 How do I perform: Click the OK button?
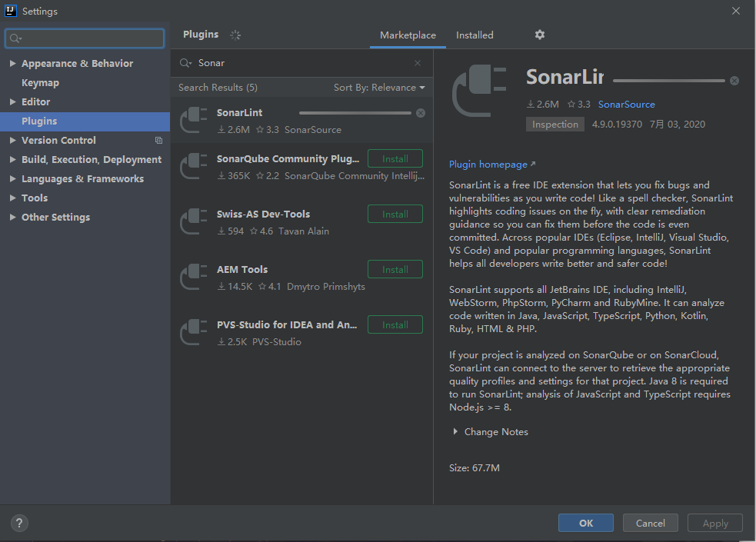pos(586,523)
